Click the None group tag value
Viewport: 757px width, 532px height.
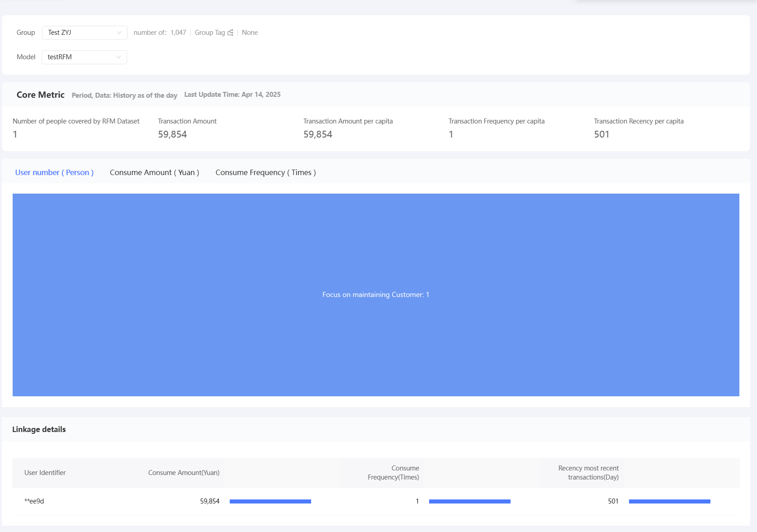(250, 33)
